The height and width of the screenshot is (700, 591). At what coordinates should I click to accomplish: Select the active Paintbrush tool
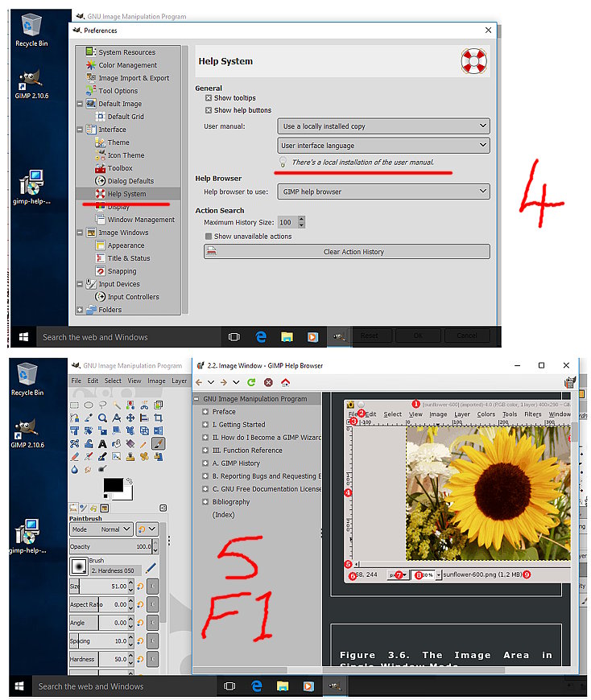point(158,444)
